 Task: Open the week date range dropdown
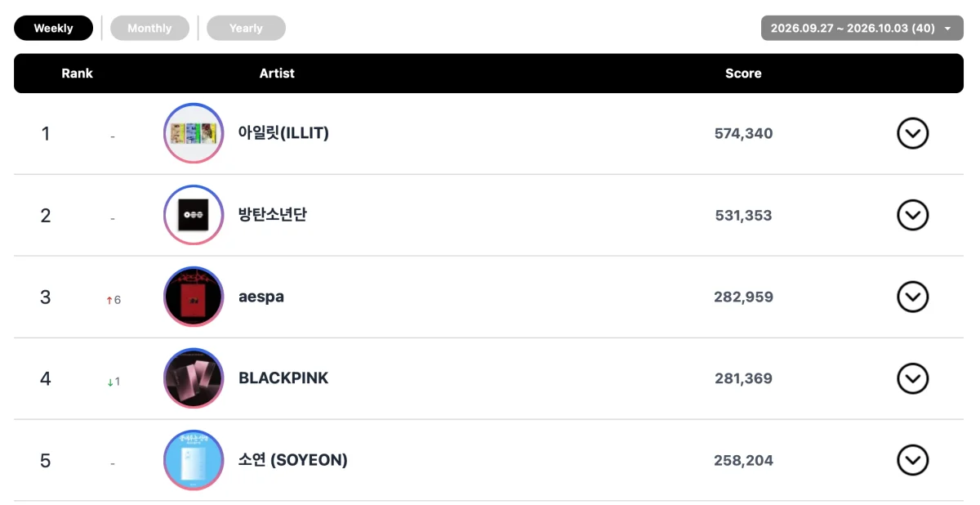click(x=862, y=28)
